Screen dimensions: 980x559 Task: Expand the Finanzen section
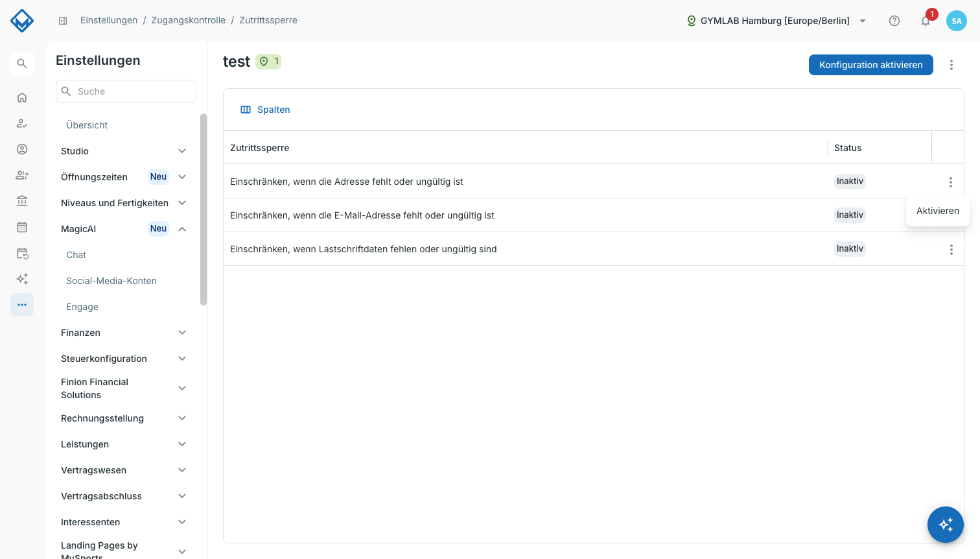pos(123,333)
